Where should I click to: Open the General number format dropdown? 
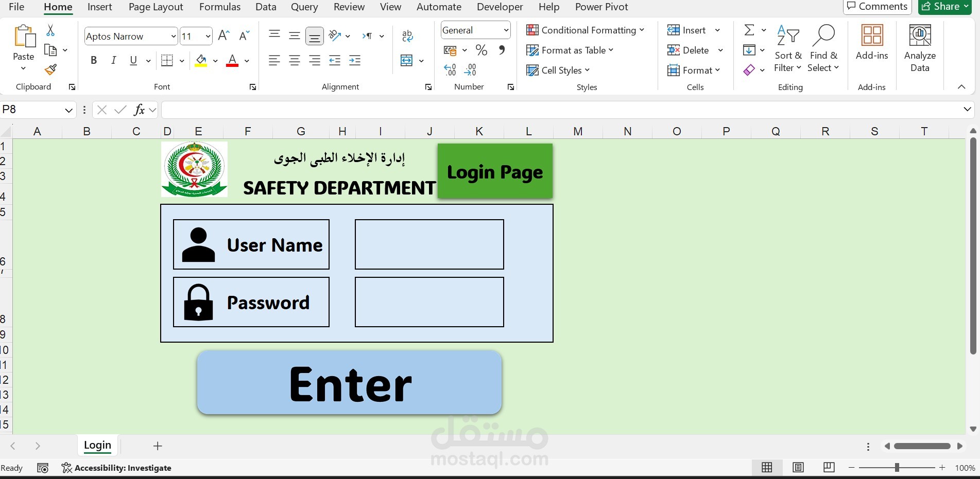[506, 30]
